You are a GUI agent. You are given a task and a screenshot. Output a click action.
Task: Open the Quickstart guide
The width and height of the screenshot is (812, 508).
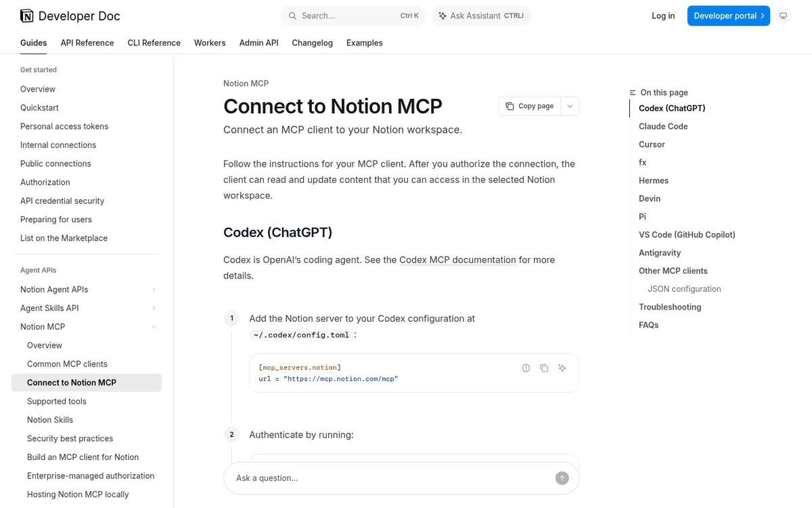coord(39,108)
